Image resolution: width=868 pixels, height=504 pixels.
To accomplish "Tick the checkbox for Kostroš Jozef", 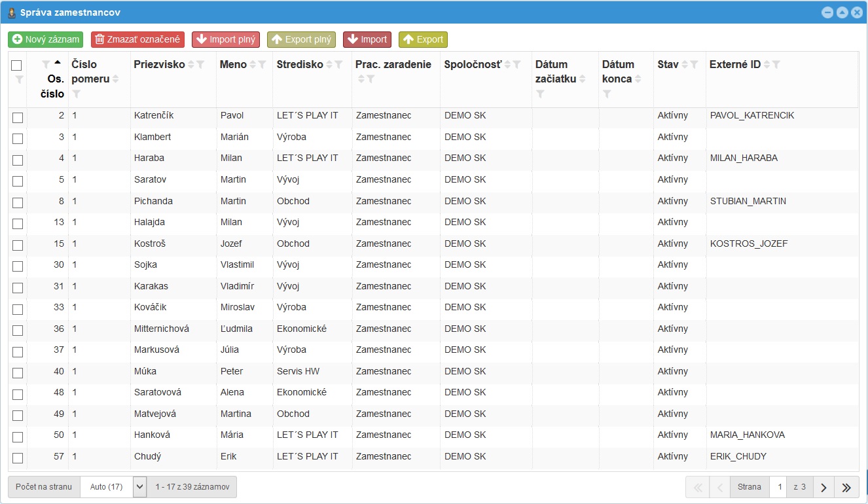I will tap(18, 245).
